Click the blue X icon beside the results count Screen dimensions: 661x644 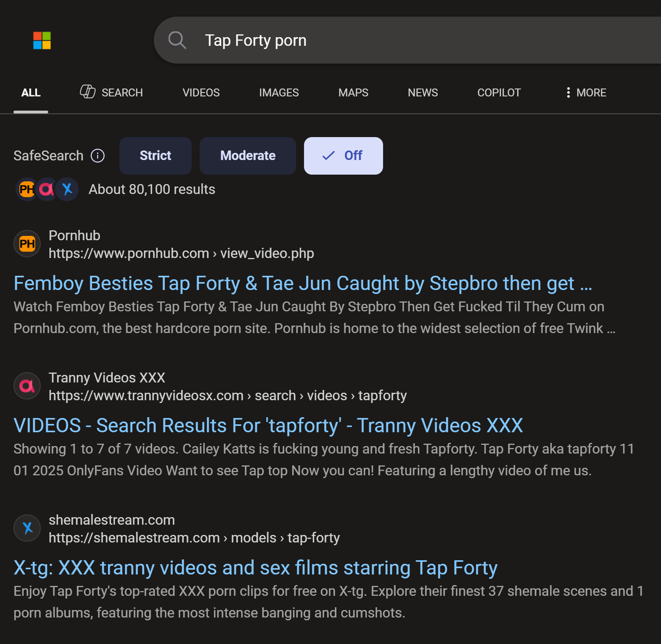tap(67, 189)
